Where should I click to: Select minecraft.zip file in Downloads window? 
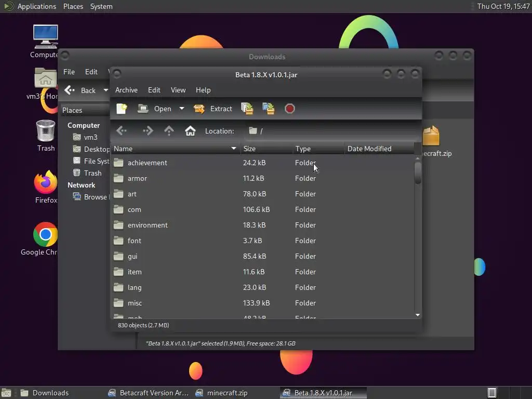point(436,141)
